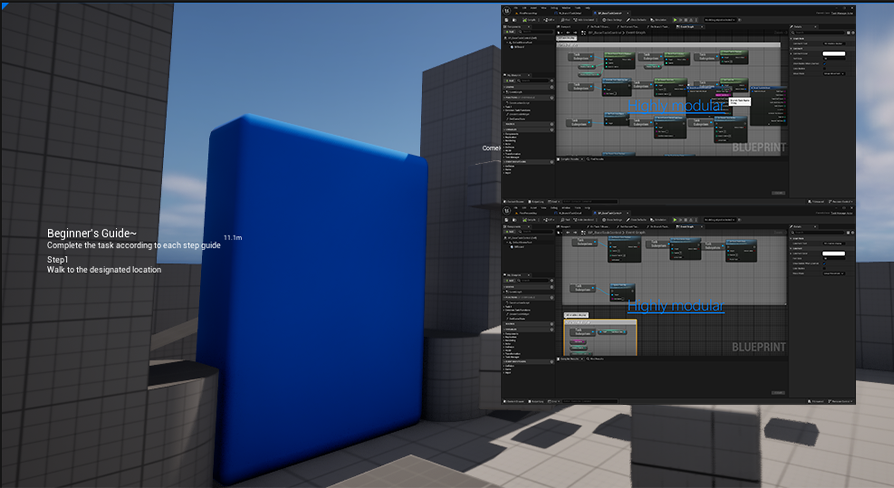Click Hide Unrelated in upper editor toolbar
Viewport: 894px width, 488px height.
[584, 20]
